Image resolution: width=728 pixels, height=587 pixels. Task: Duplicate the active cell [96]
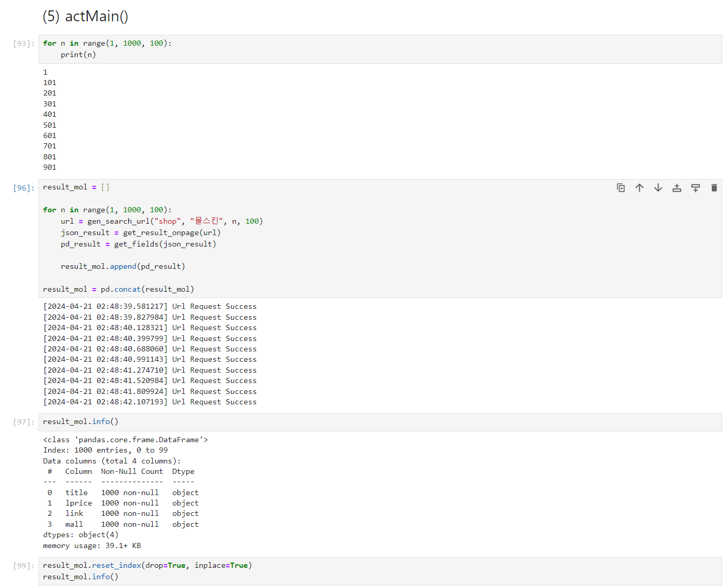coord(621,188)
